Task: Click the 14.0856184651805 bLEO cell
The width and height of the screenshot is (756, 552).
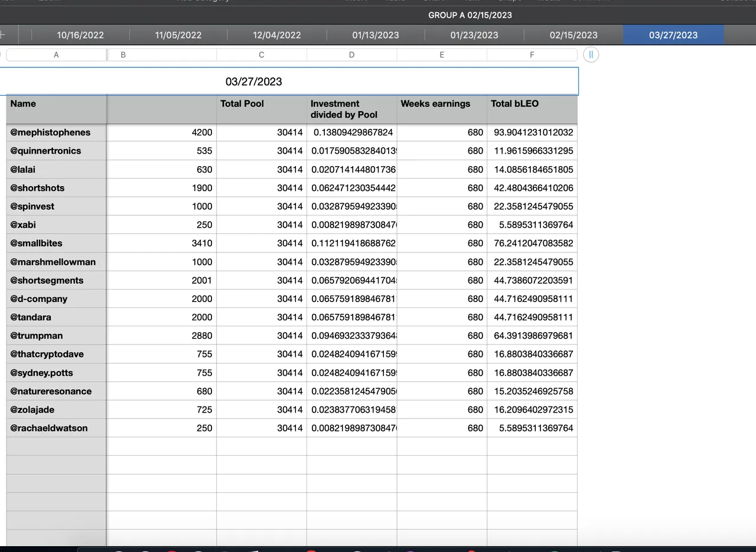Action: (532, 170)
